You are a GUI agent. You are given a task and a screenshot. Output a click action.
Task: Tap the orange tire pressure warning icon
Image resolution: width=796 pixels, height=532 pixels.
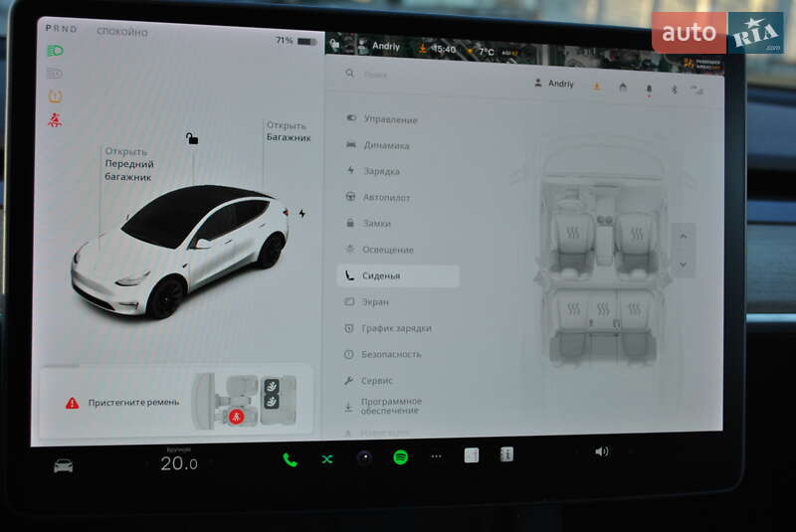tap(55, 95)
